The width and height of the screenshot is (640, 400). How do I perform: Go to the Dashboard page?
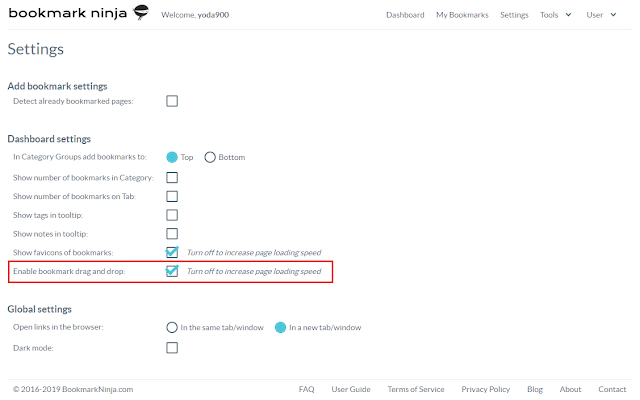coord(405,15)
